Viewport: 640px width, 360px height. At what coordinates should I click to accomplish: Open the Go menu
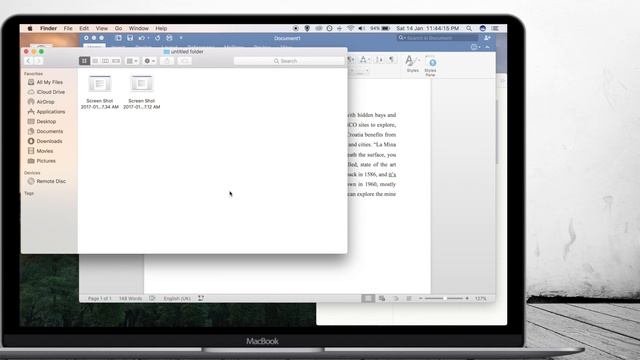118,28
